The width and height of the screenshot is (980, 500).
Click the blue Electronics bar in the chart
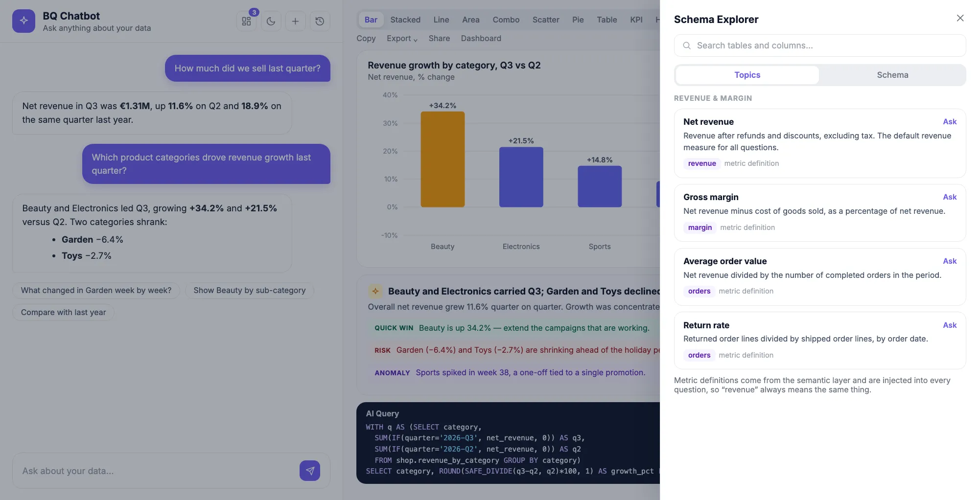521,177
